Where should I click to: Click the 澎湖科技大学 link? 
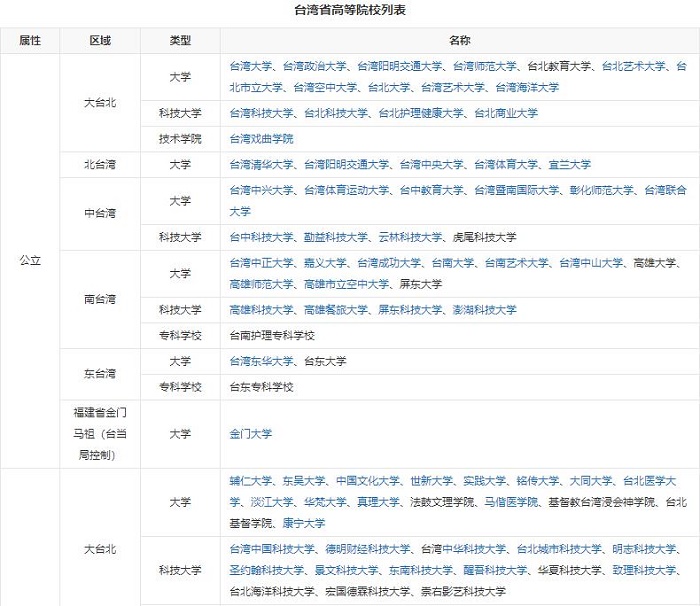tap(484, 310)
